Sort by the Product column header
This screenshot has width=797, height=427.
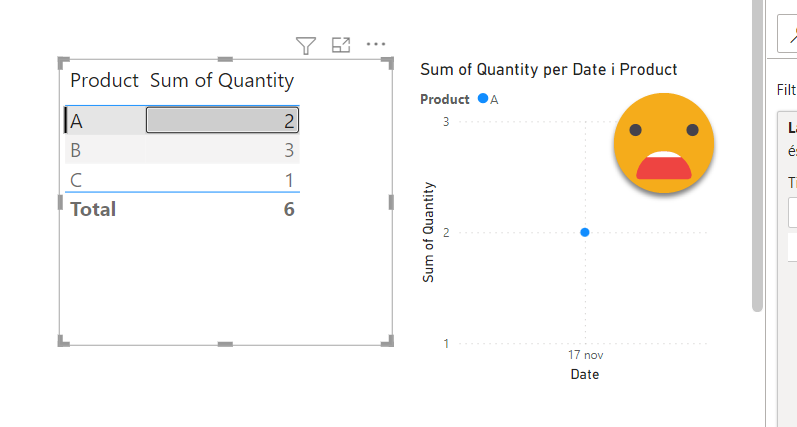(104, 81)
